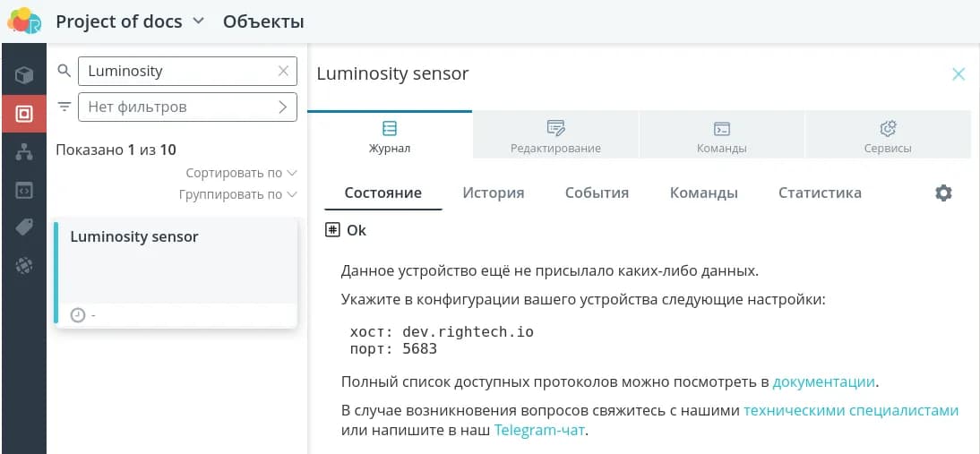Clear the Luminosity search text
Image resolution: width=980 pixels, height=454 pixels.
pos(284,72)
